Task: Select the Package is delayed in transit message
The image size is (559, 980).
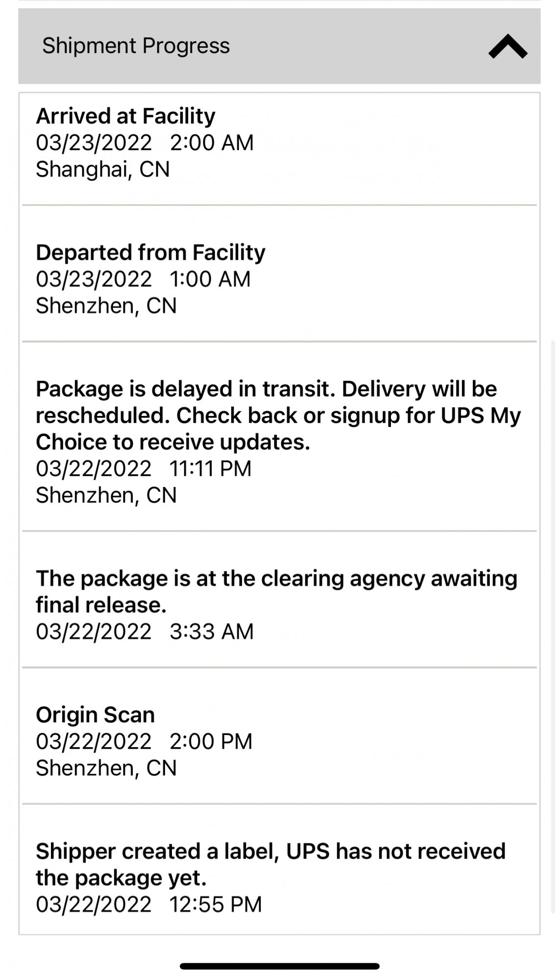Action: (x=278, y=415)
